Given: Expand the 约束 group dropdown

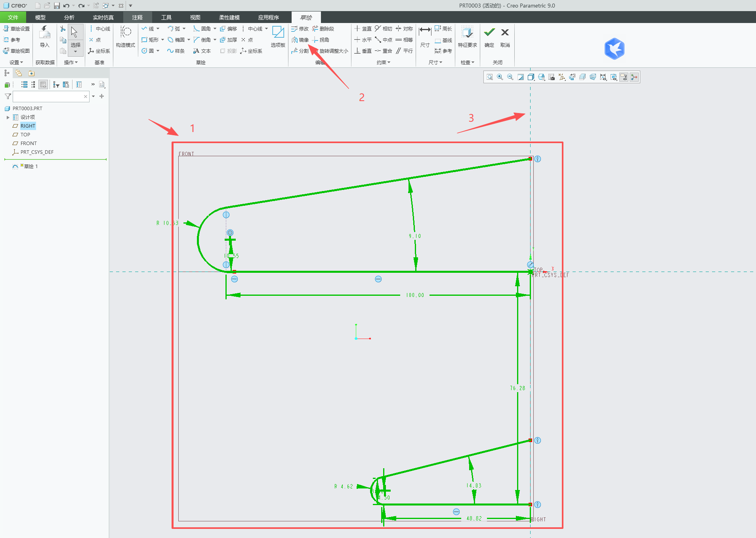Looking at the screenshot, I should tap(383, 62).
